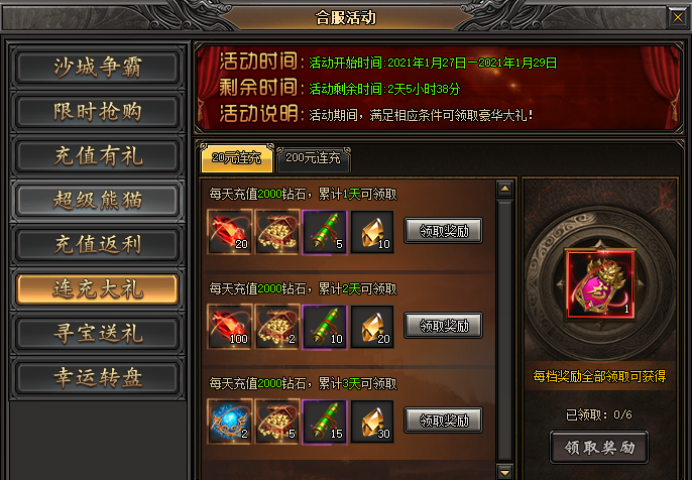Click the scroll down arrow of the rewards list
This screenshot has width=693, height=481.
(505, 472)
